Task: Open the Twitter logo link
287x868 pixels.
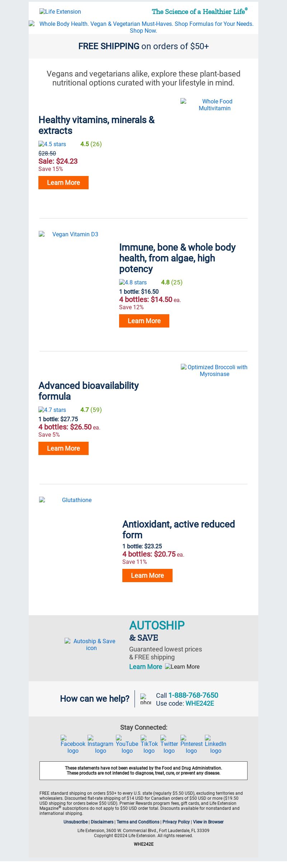Action: (169, 744)
